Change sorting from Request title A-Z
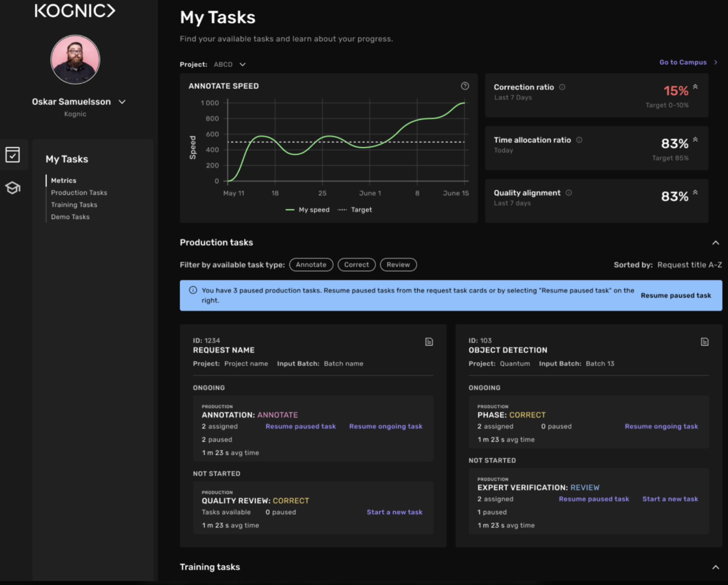This screenshot has height=585, width=728. pyautogui.click(x=689, y=265)
